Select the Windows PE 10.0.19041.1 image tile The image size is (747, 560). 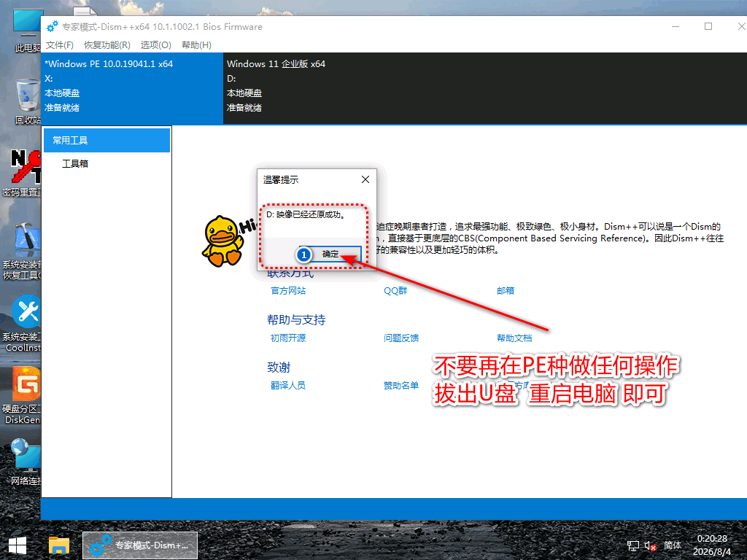(133, 88)
